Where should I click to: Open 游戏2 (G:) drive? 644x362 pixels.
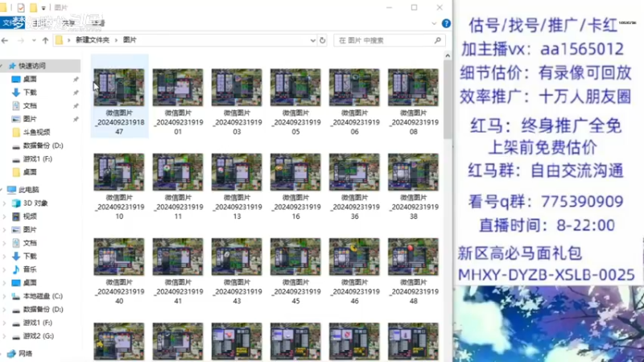38,335
